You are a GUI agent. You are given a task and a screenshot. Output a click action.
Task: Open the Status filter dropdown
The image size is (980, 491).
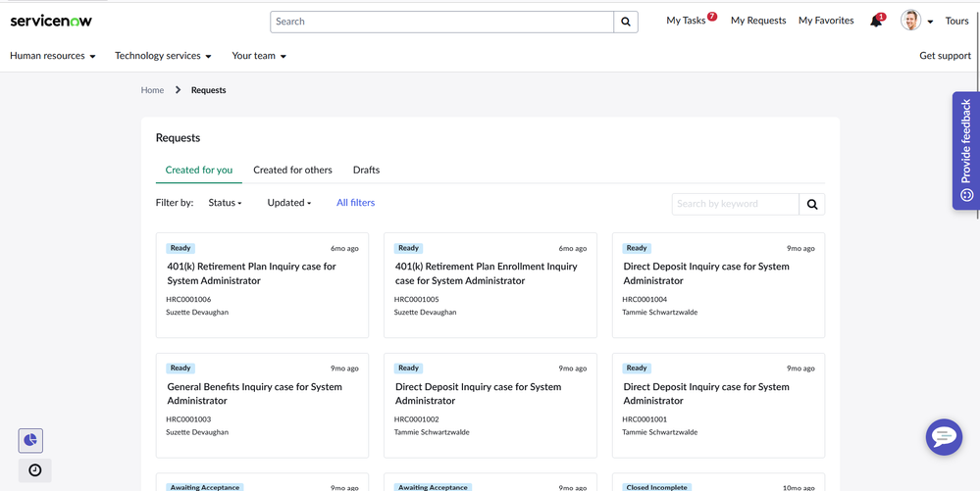pos(225,203)
